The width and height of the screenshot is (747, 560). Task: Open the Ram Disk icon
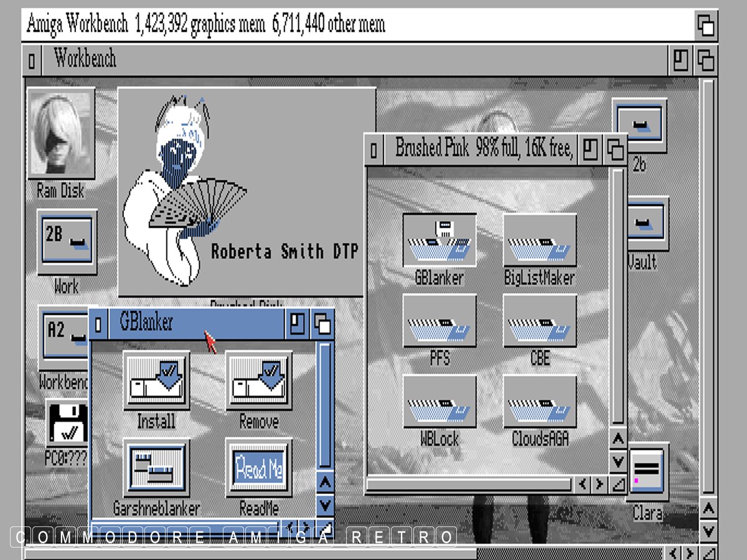point(61,134)
